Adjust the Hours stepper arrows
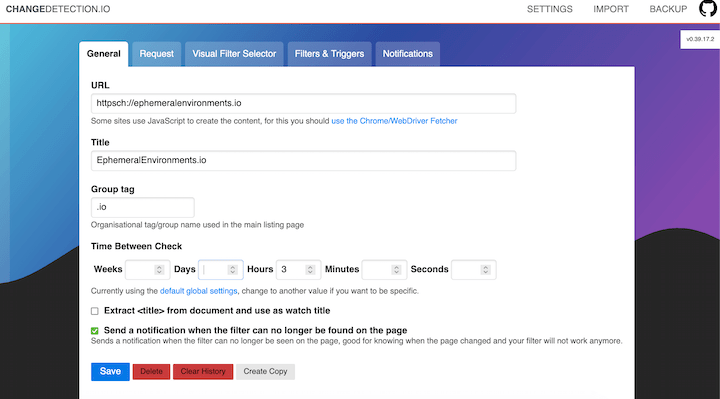 click(x=310, y=270)
